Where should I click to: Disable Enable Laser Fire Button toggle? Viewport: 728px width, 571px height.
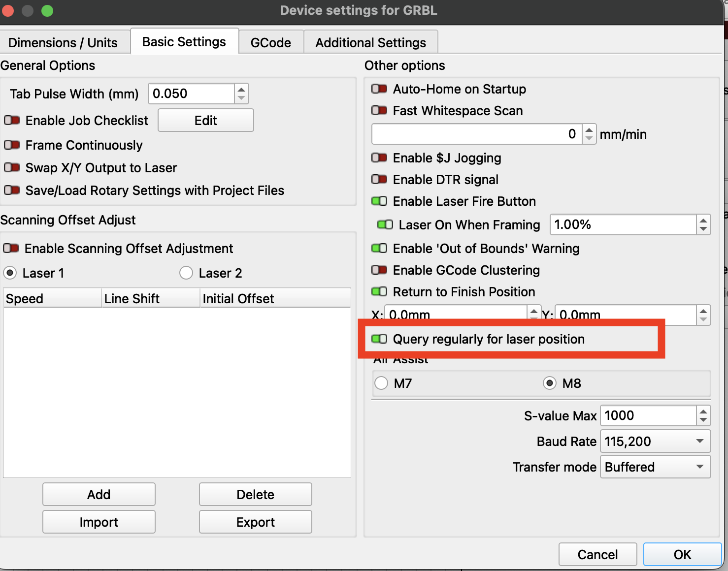(x=379, y=201)
